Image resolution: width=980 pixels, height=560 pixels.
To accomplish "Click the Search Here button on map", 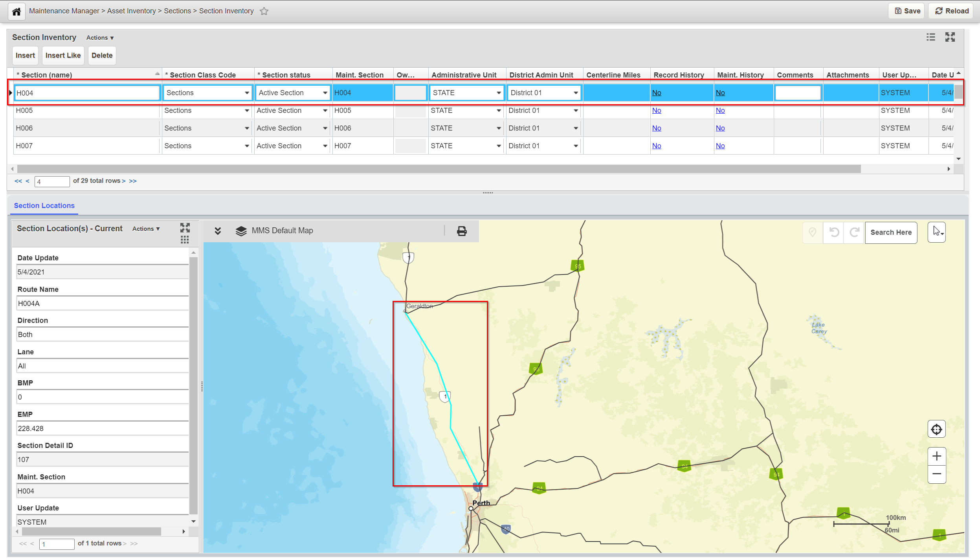I will pyautogui.click(x=891, y=232).
